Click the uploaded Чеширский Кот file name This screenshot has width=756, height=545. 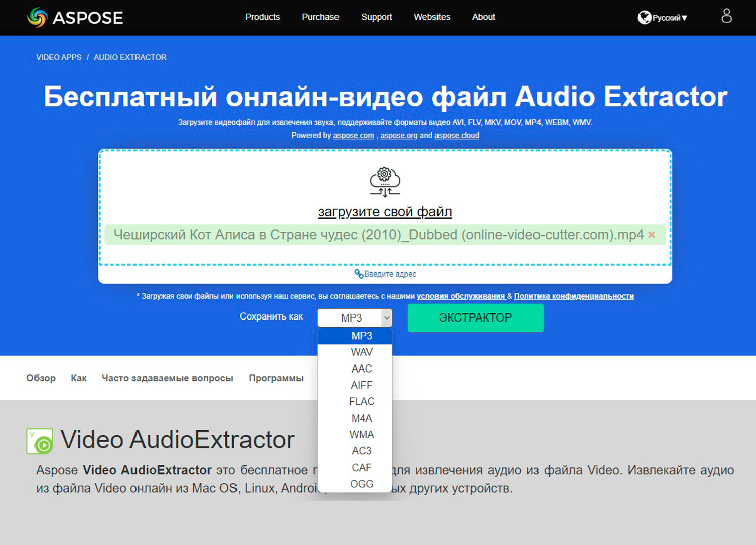[x=378, y=235]
